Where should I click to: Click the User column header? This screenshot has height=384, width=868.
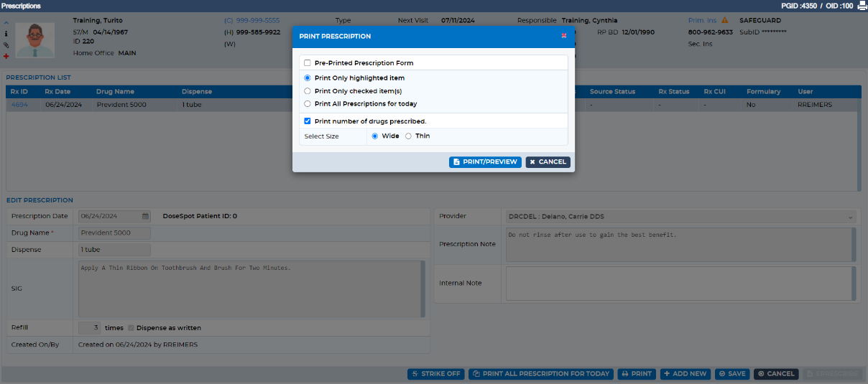coord(805,92)
